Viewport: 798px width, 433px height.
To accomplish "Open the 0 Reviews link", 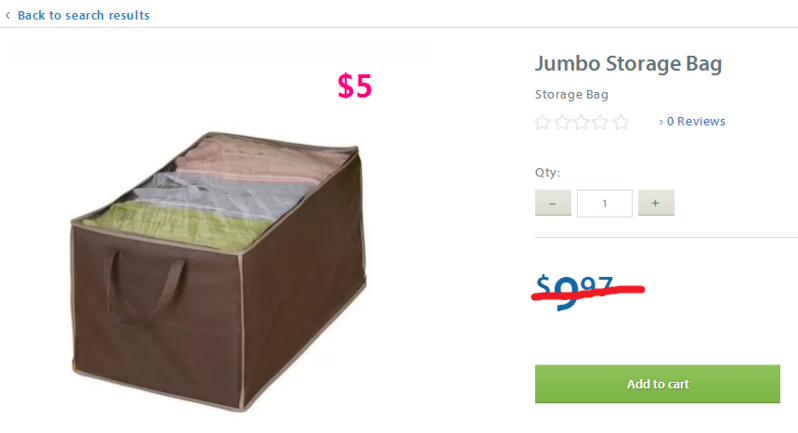I will pyautogui.click(x=696, y=122).
